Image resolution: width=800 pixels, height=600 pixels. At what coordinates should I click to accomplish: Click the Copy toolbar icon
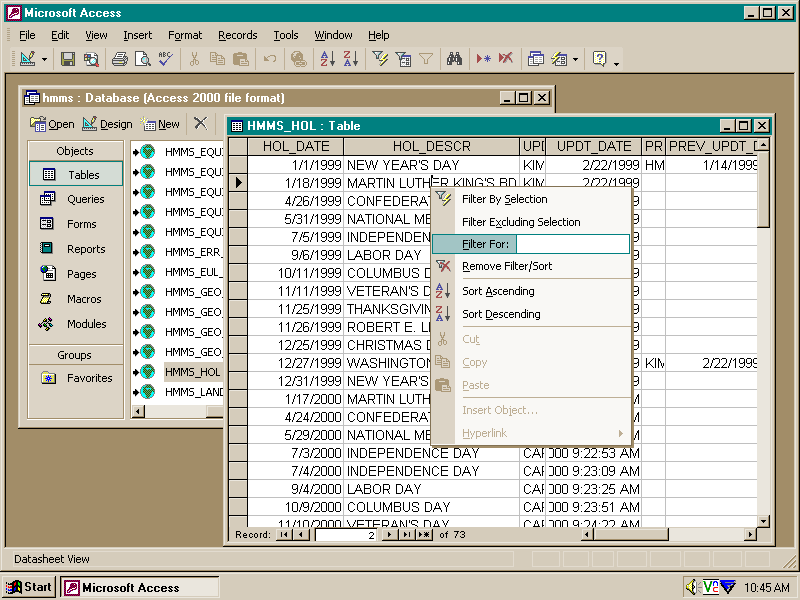(x=217, y=59)
